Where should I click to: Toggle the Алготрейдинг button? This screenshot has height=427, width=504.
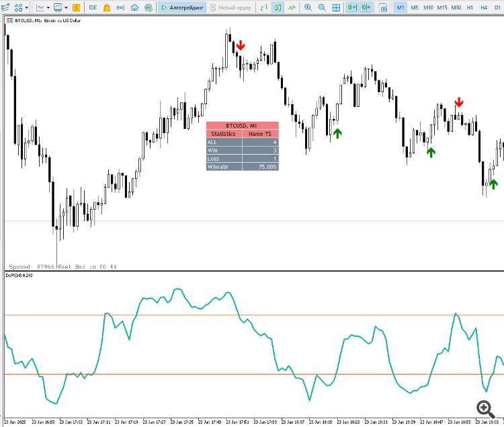(x=182, y=7)
